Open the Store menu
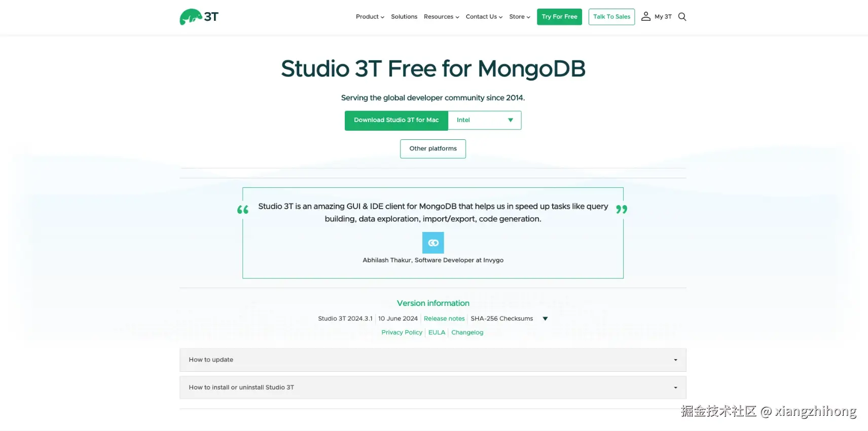This screenshot has height=431, width=868. tap(520, 17)
